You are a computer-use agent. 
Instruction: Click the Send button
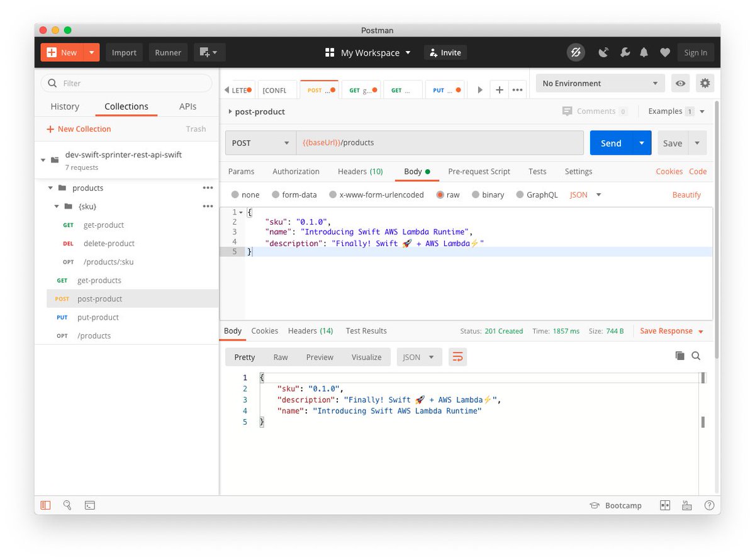tap(611, 143)
